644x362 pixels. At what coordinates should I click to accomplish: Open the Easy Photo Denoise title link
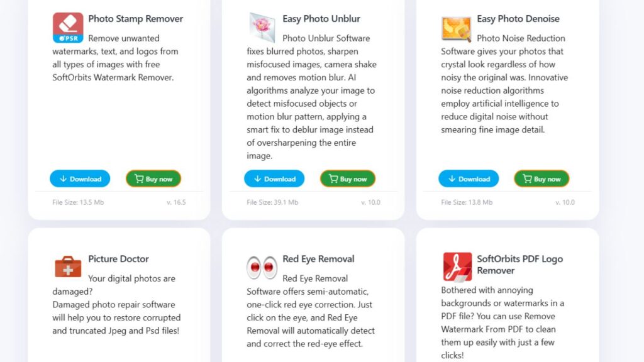pos(518,19)
